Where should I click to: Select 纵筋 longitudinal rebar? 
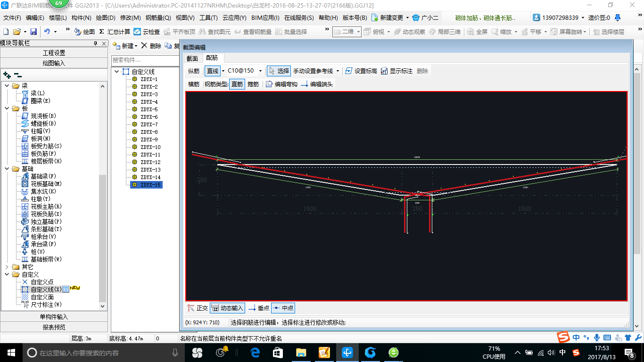[x=194, y=71]
